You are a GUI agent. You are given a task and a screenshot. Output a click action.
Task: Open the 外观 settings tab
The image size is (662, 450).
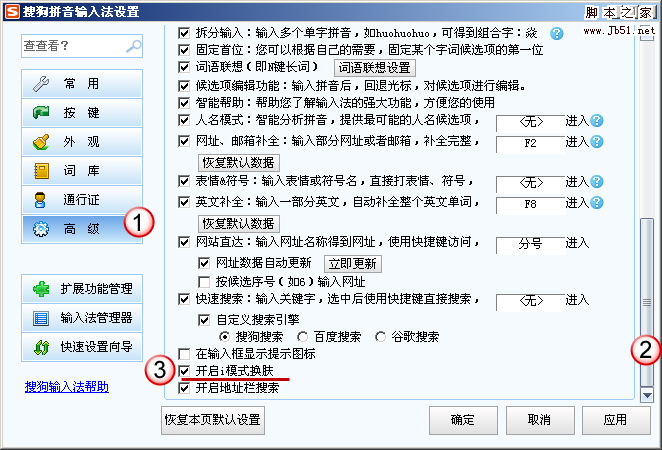point(82,142)
